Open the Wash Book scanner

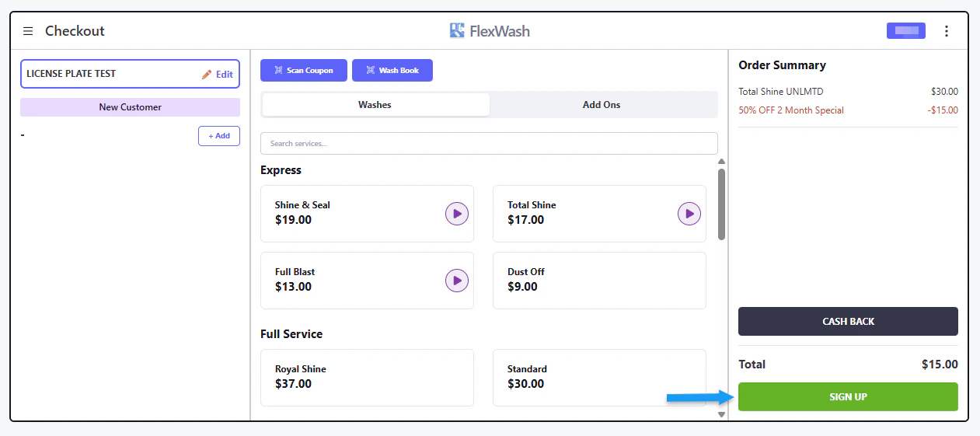coord(392,70)
